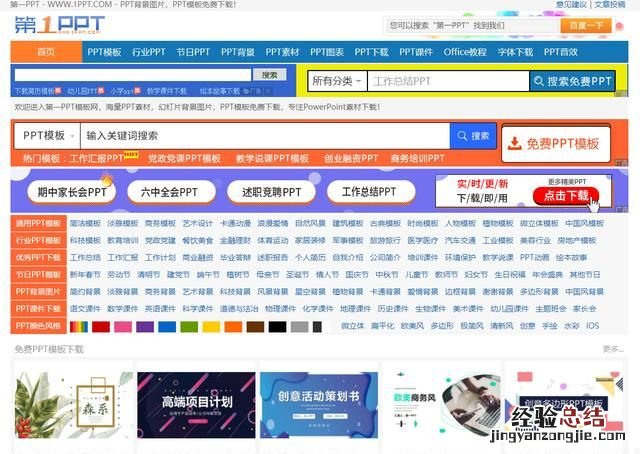
Task: Open the 语文课件 link
Action: pyautogui.click(x=85, y=309)
